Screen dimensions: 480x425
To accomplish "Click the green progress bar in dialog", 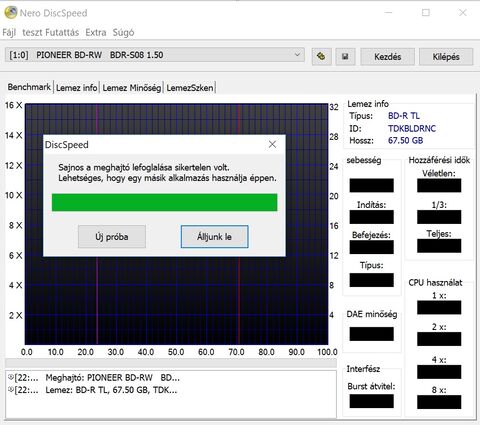I will tap(164, 202).
